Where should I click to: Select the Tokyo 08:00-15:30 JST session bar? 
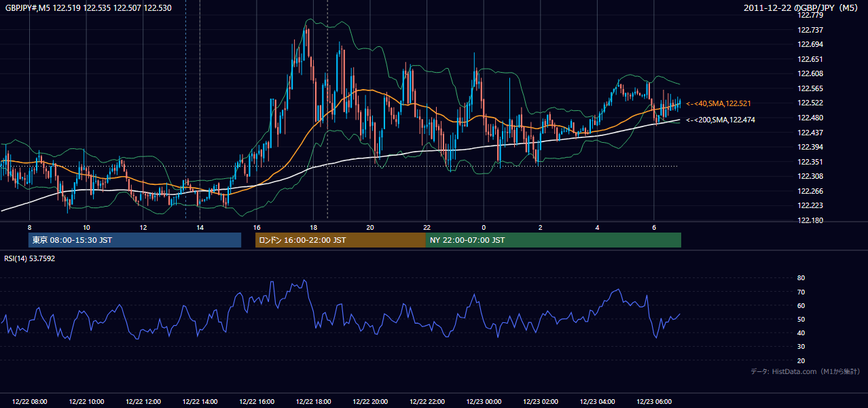134,240
